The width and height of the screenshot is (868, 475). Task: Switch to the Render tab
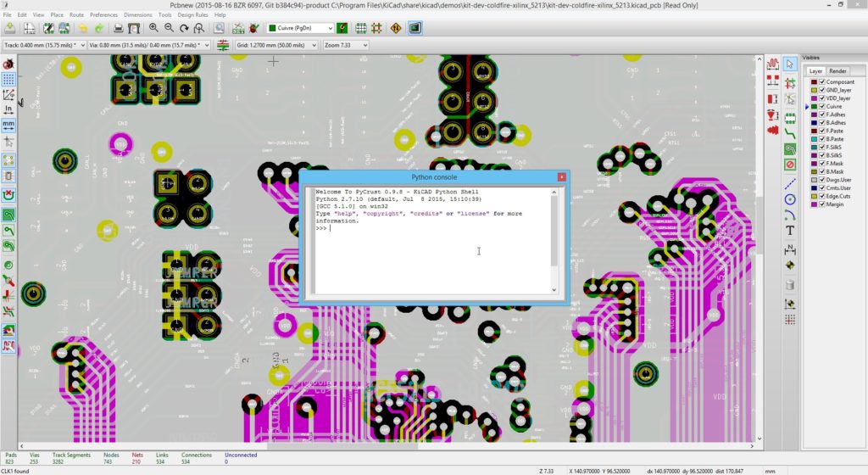tap(837, 71)
